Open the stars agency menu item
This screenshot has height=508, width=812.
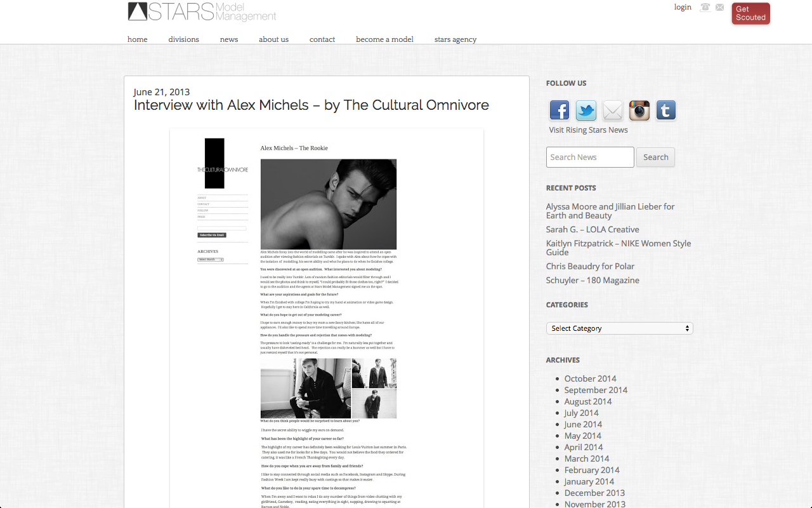(x=455, y=39)
